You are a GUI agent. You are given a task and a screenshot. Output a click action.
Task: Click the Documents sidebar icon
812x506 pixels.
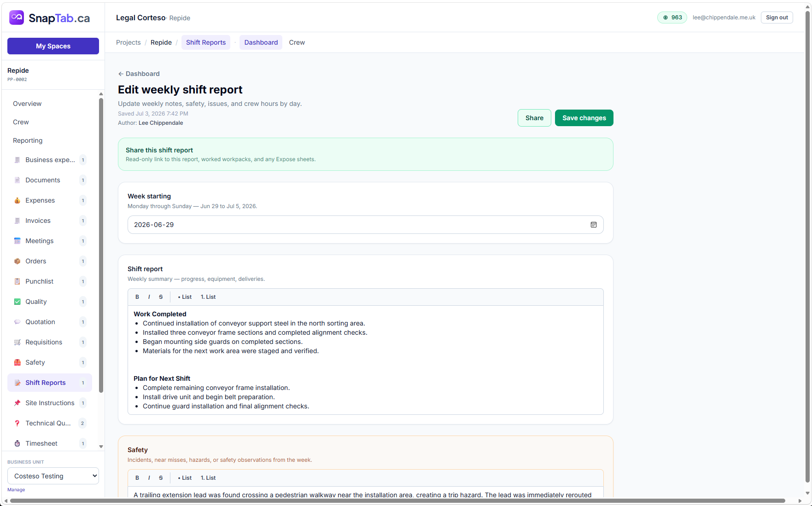pyautogui.click(x=17, y=180)
